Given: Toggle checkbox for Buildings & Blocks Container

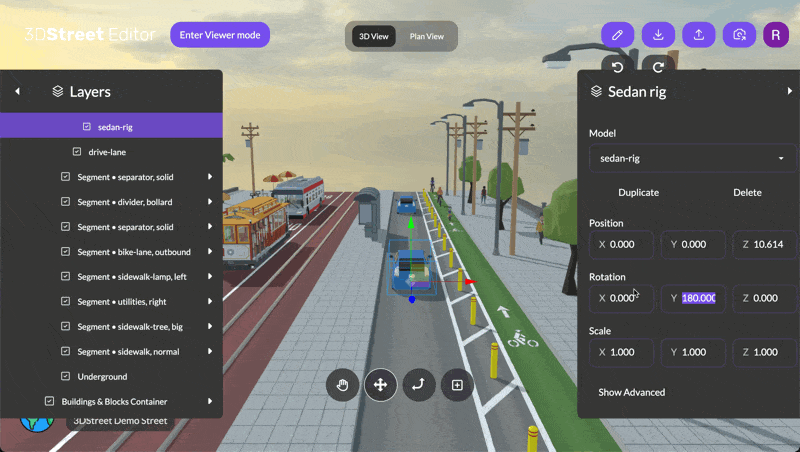Looking at the screenshot, I should coord(50,402).
